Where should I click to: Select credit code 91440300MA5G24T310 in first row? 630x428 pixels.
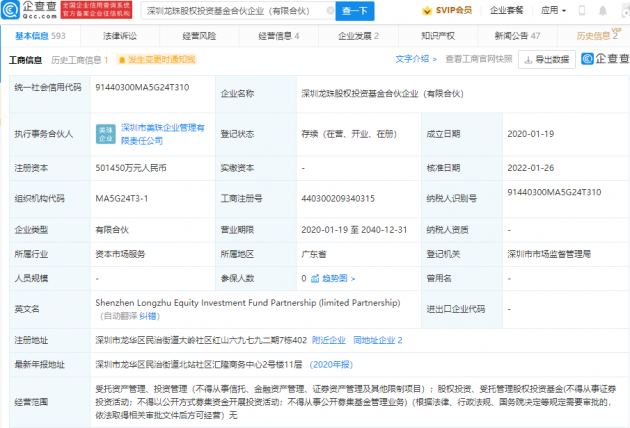click(142, 87)
